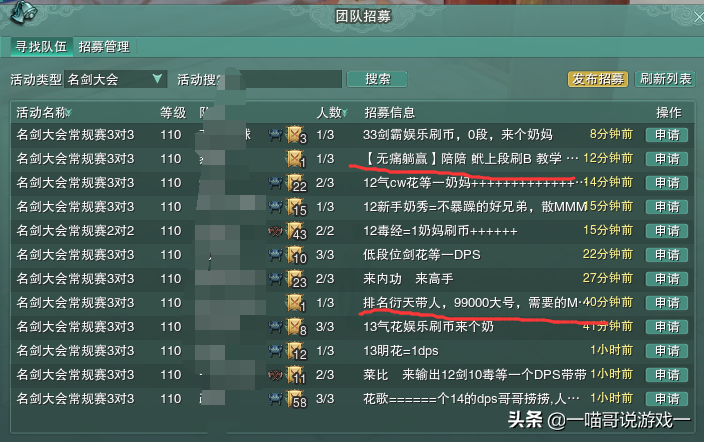Click the flag badge numbered 22
Image resolution: width=704 pixels, height=442 pixels.
[296, 183]
